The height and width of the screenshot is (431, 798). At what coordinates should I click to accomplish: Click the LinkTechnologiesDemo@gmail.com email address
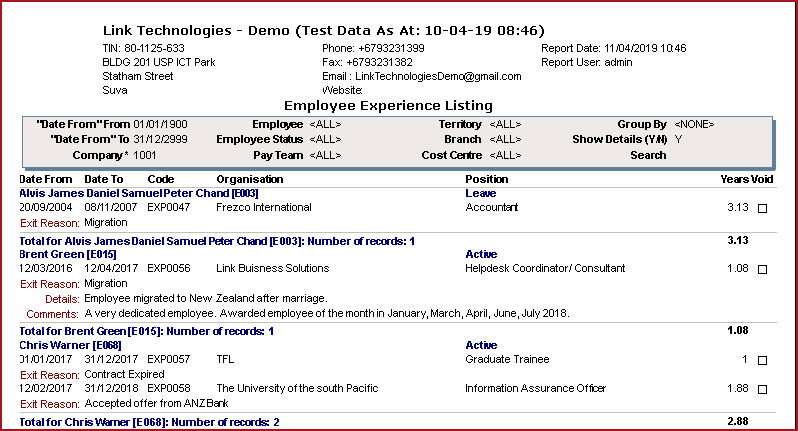click(x=435, y=76)
